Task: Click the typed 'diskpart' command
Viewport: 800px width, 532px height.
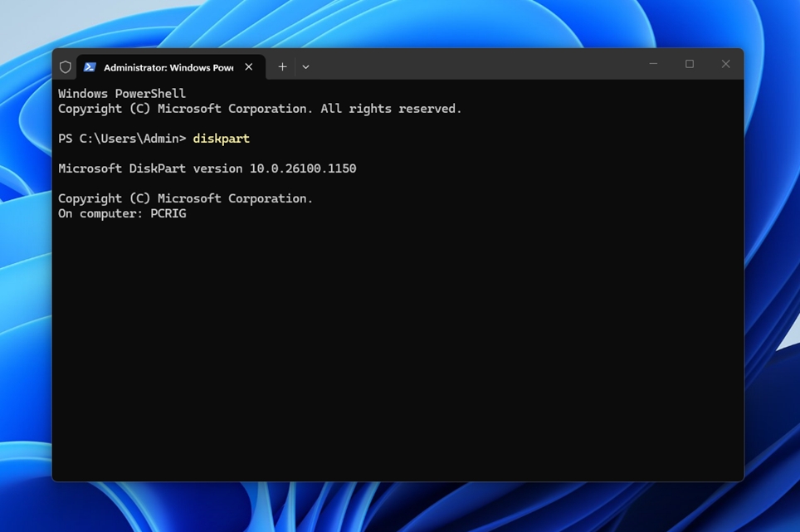Action: (222, 139)
